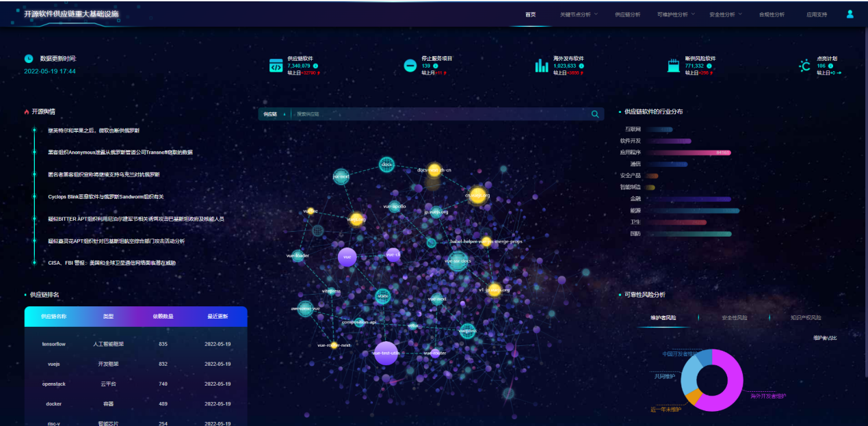Click the flame icon beside 开源舆情

click(x=27, y=111)
